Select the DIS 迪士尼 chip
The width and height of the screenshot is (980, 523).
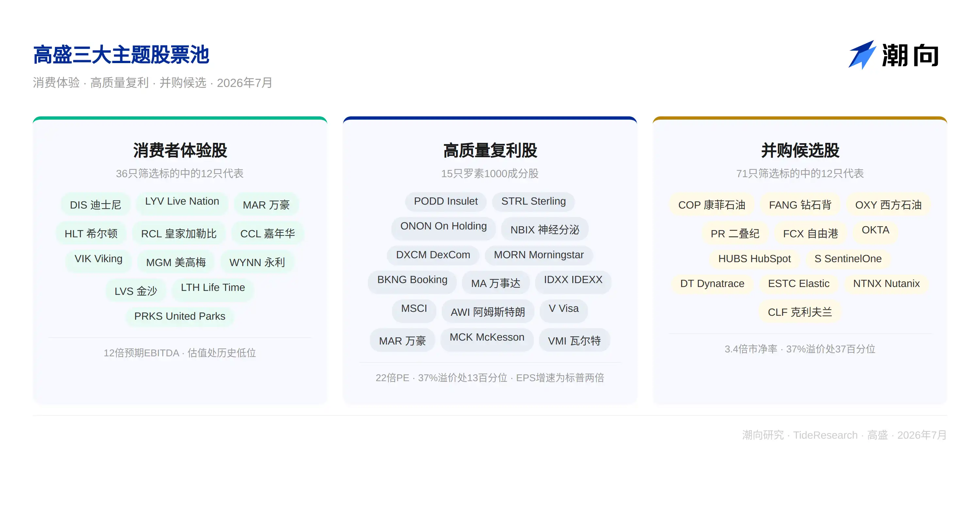[95, 205]
